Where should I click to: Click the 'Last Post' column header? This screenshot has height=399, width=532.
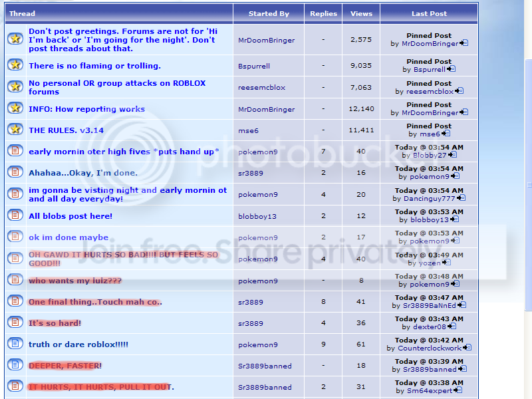[429, 13]
